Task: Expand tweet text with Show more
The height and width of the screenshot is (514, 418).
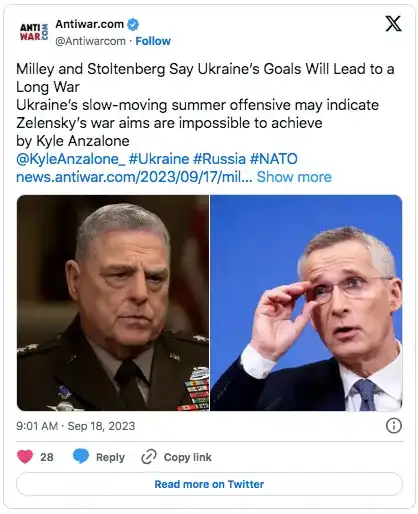Action: tap(294, 177)
